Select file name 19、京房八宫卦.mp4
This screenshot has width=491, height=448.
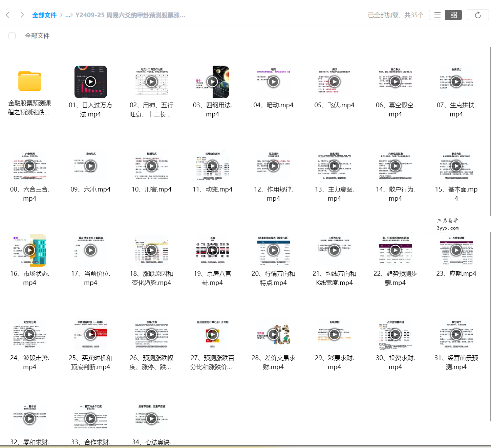[212, 278]
